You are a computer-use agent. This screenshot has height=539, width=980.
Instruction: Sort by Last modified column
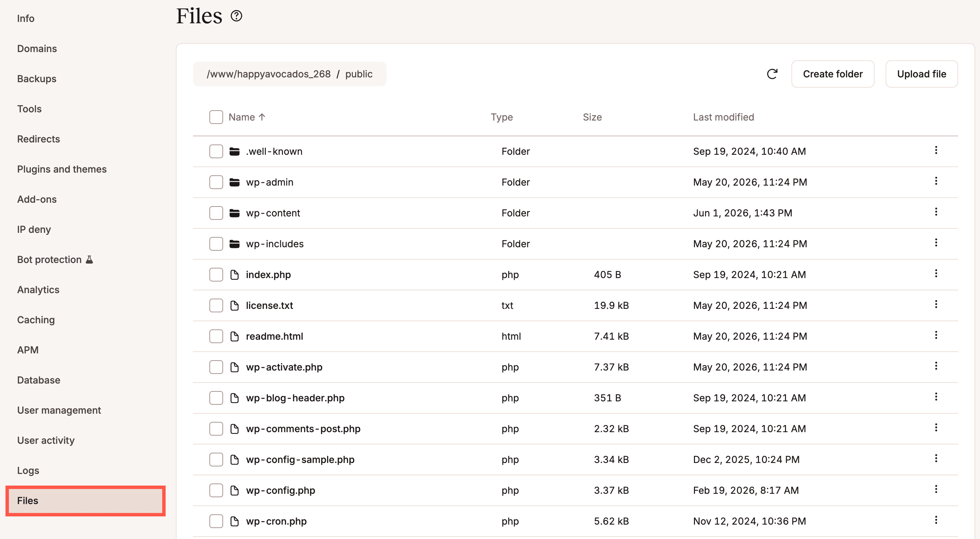tap(723, 117)
